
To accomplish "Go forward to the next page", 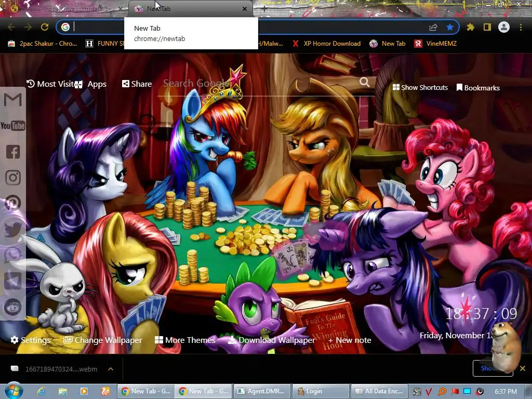I will coord(28,27).
